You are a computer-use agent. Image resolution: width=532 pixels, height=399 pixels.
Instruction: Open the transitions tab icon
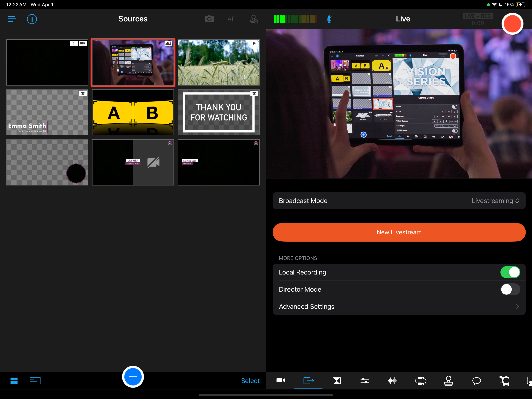coord(336,380)
